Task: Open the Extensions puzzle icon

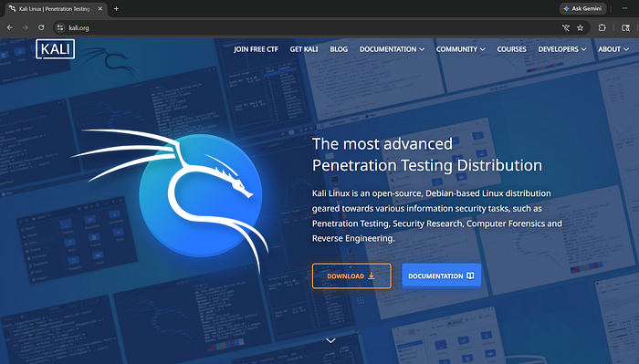Action: coord(602,27)
